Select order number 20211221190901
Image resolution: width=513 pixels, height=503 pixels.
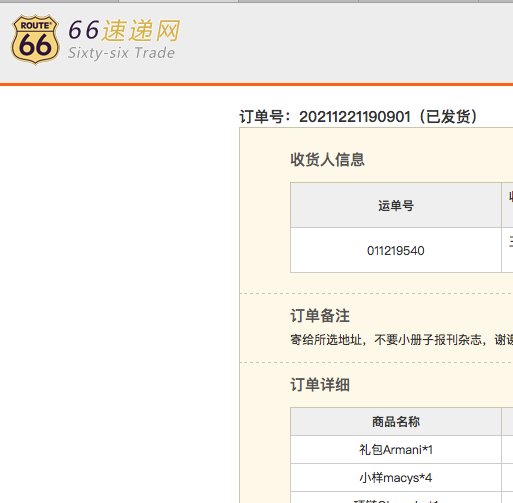[x=355, y=117]
